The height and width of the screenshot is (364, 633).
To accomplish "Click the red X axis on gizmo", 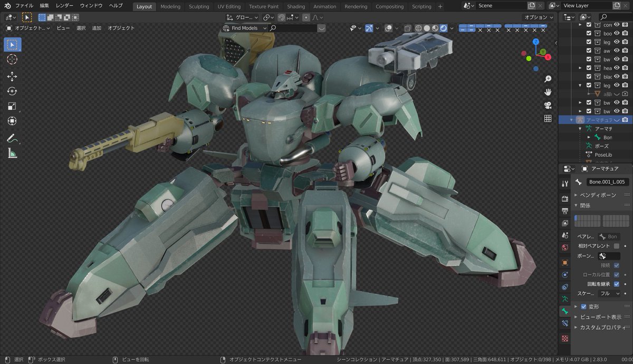I will coord(548,57).
